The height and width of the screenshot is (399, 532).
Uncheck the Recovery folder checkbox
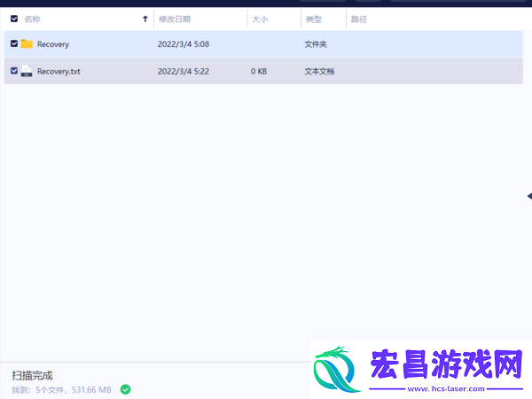[x=14, y=43]
